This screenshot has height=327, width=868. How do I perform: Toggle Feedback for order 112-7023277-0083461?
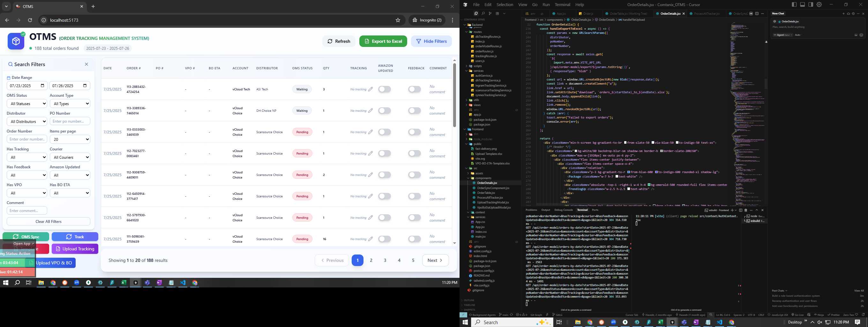coord(415,153)
